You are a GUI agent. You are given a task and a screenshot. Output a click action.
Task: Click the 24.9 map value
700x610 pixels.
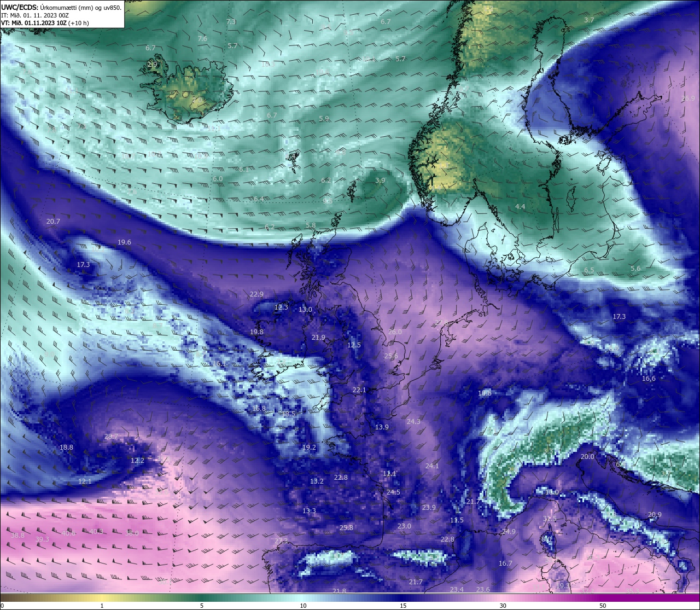click(509, 532)
